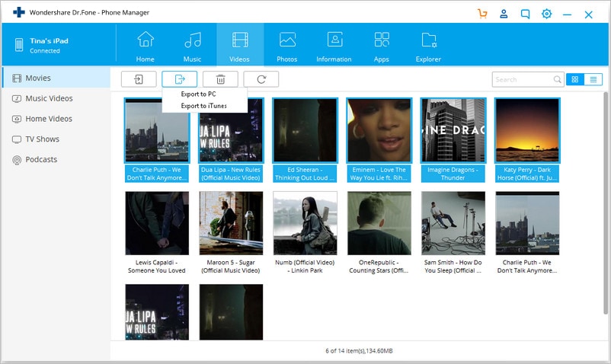This screenshot has width=611, height=364.
Task: Switch to list view
Action: pos(593,79)
